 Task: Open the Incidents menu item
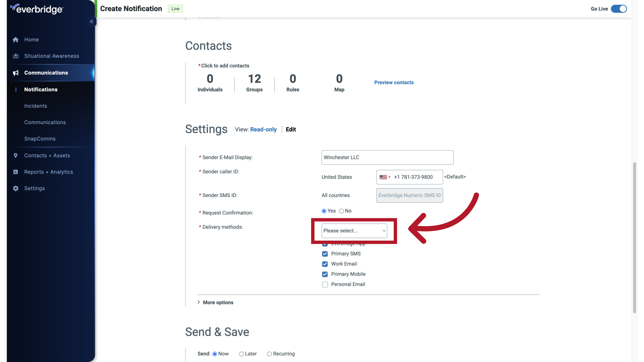(36, 106)
